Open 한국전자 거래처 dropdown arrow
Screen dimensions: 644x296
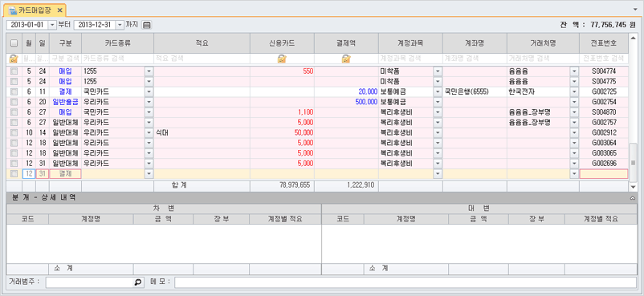pyautogui.click(x=574, y=91)
